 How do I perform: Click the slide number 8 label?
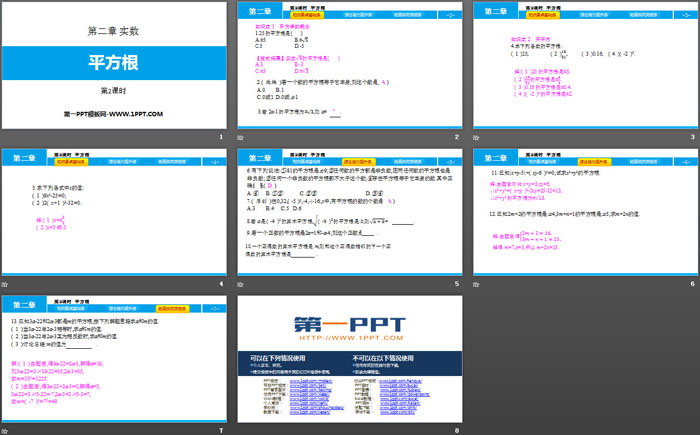click(457, 431)
